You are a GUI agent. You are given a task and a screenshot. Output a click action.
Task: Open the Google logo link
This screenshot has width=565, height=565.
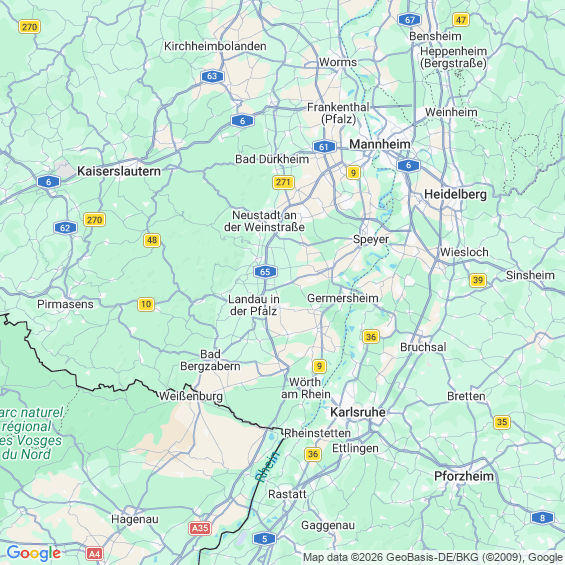pyautogui.click(x=34, y=553)
